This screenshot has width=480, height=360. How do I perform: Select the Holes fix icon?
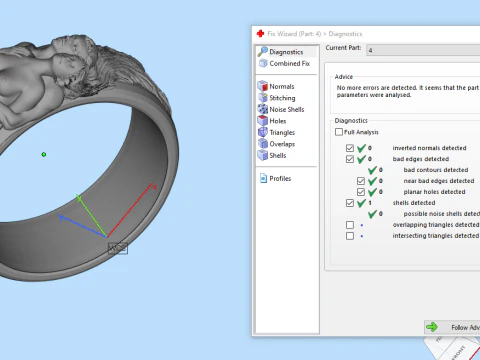point(263,120)
